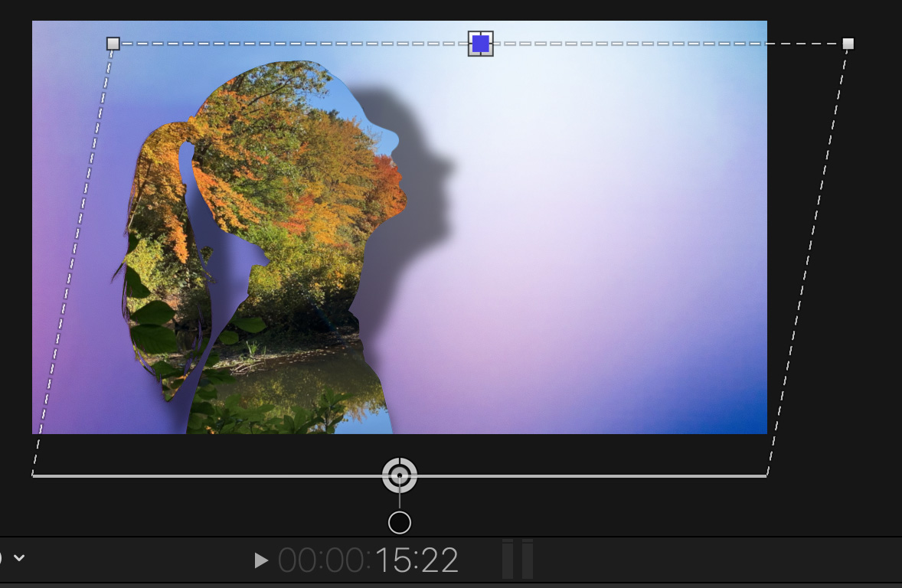Viewport: 902px width, 588px height.
Task: Open the chevron pop-up menu at bottom left
Action: coord(19,557)
